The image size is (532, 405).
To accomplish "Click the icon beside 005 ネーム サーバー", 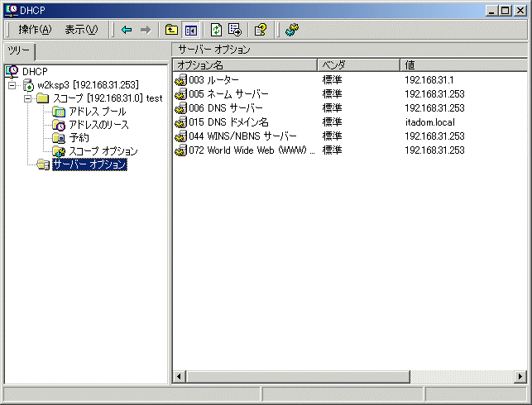I will pyautogui.click(x=181, y=94).
